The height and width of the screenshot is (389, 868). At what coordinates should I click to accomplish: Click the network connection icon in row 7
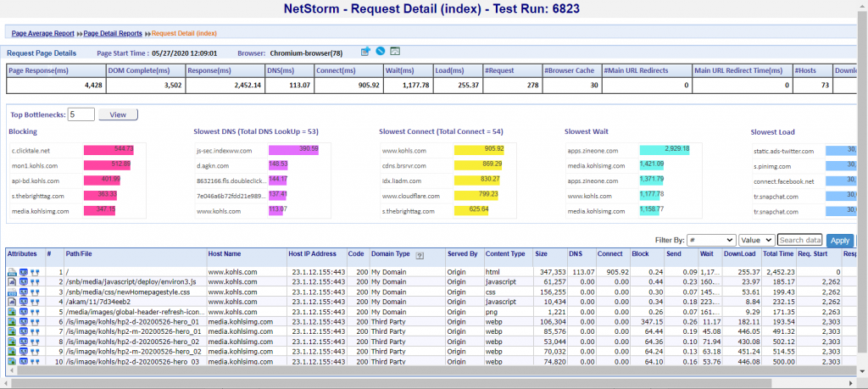tap(35, 331)
